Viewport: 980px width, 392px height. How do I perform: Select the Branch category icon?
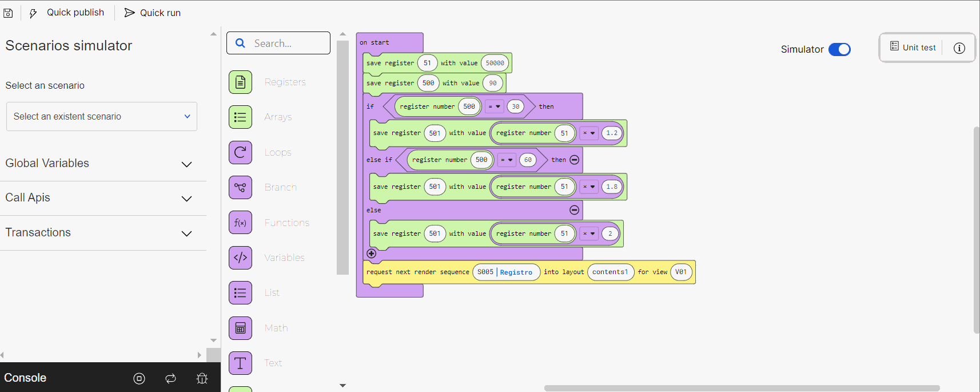pos(241,187)
